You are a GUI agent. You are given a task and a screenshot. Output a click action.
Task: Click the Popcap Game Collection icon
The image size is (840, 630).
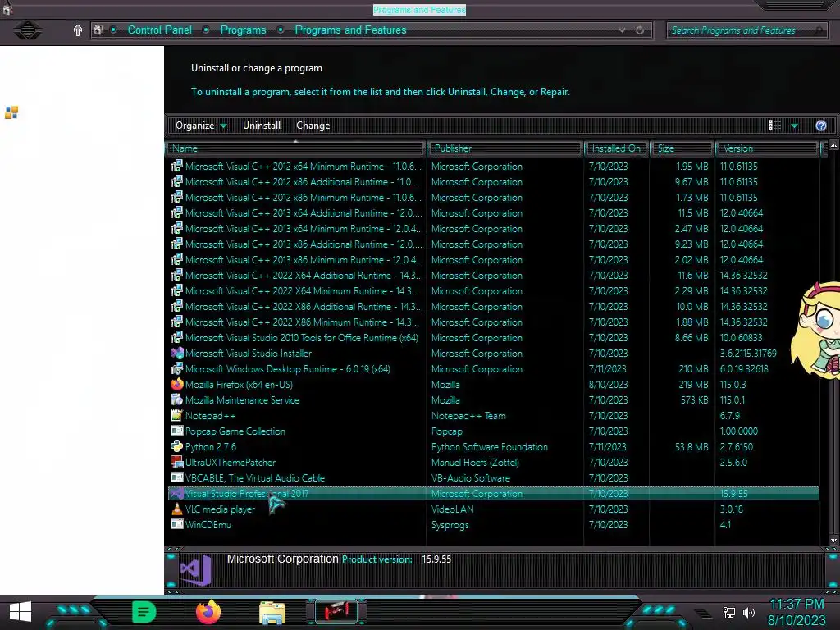pyautogui.click(x=177, y=431)
